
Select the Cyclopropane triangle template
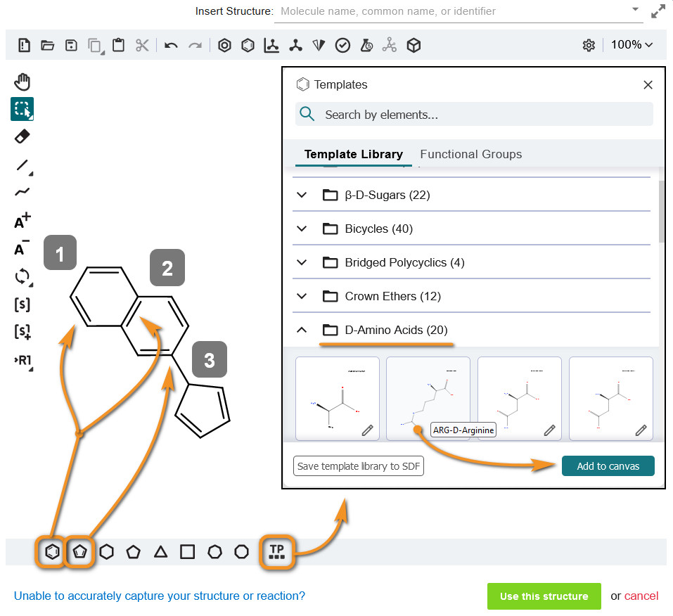[x=160, y=552]
